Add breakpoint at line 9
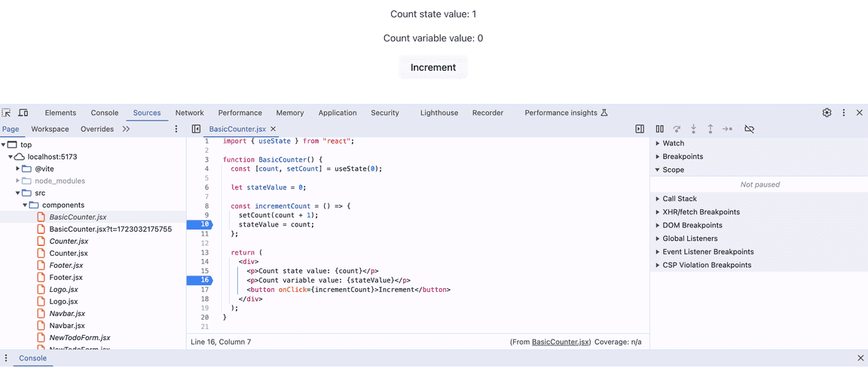 pos(206,215)
